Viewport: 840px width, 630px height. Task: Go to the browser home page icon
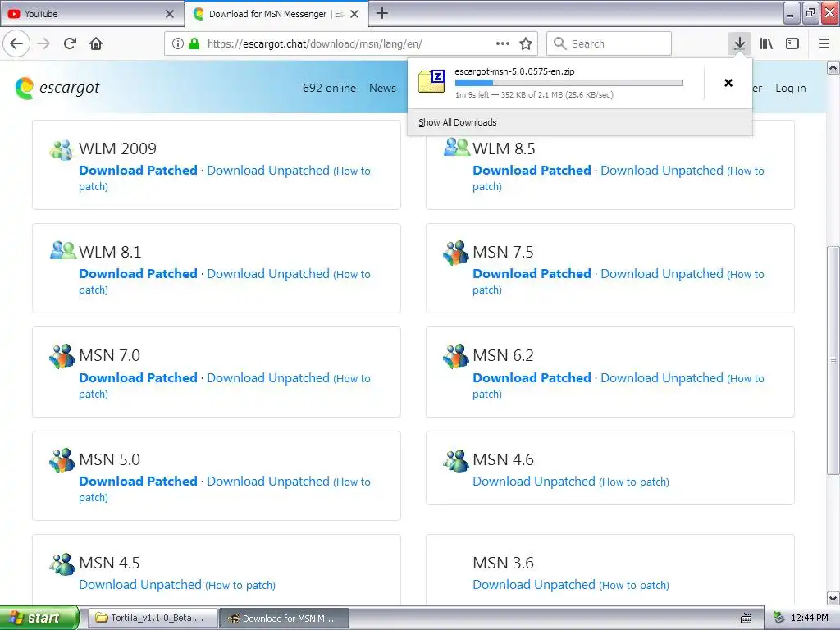point(96,43)
